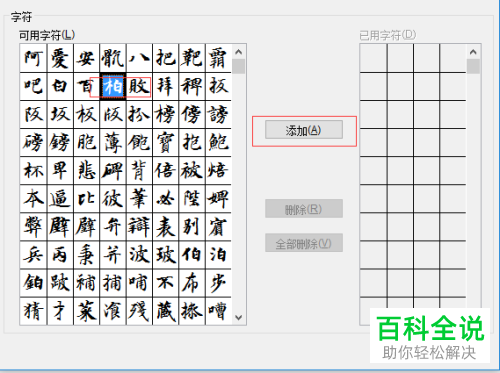This screenshot has height=373, width=500.
Task: Click the 添加(A) add button
Action: pyautogui.click(x=304, y=130)
